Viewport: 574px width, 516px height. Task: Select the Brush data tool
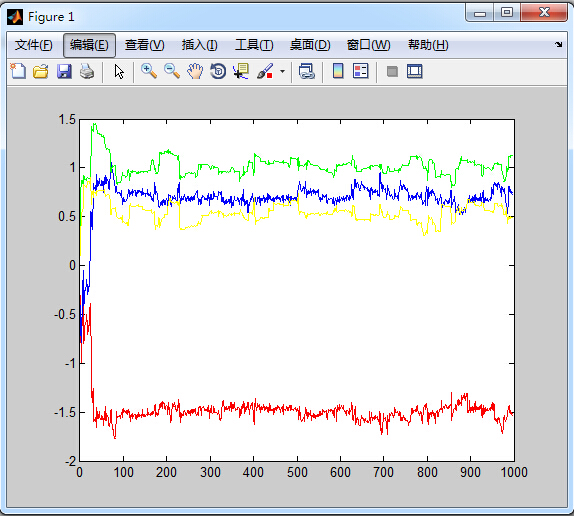(x=265, y=71)
